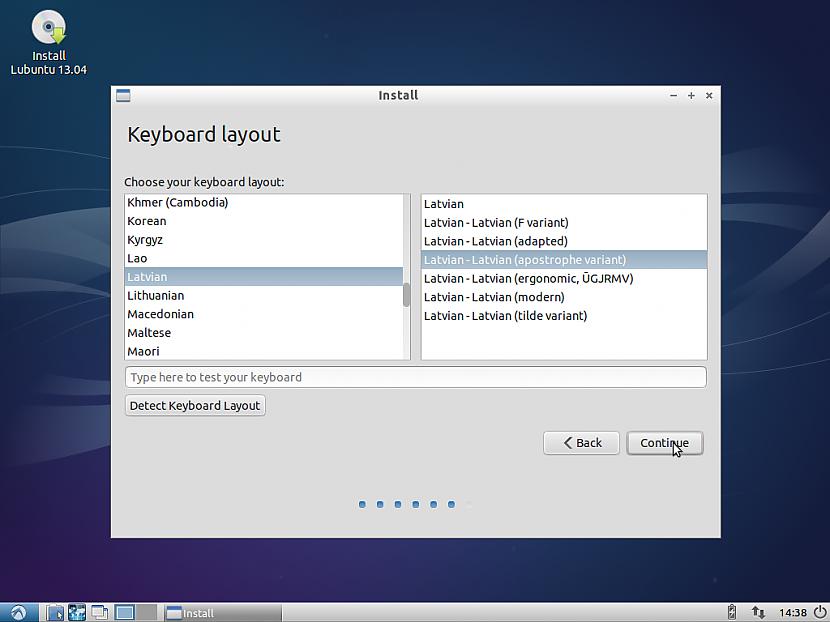Select Khmer (Cambodia) layout
This screenshot has height=622, width=830.
point(264,203)
